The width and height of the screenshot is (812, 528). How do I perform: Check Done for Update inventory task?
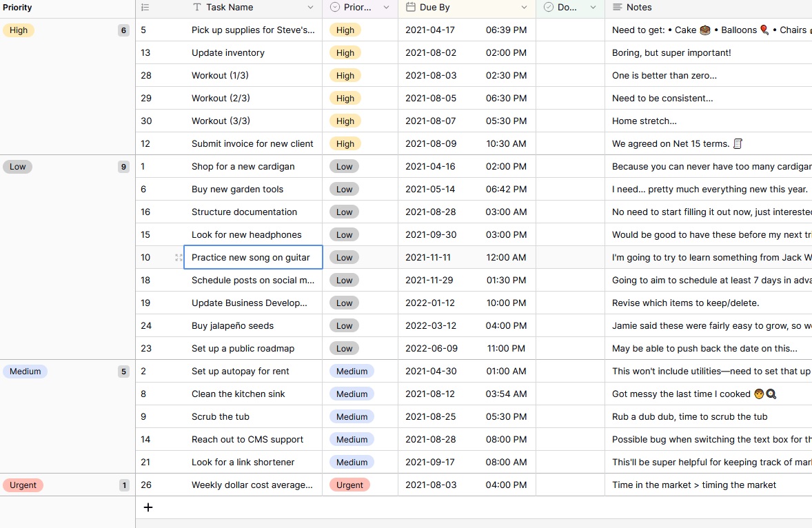pos(570,53)
